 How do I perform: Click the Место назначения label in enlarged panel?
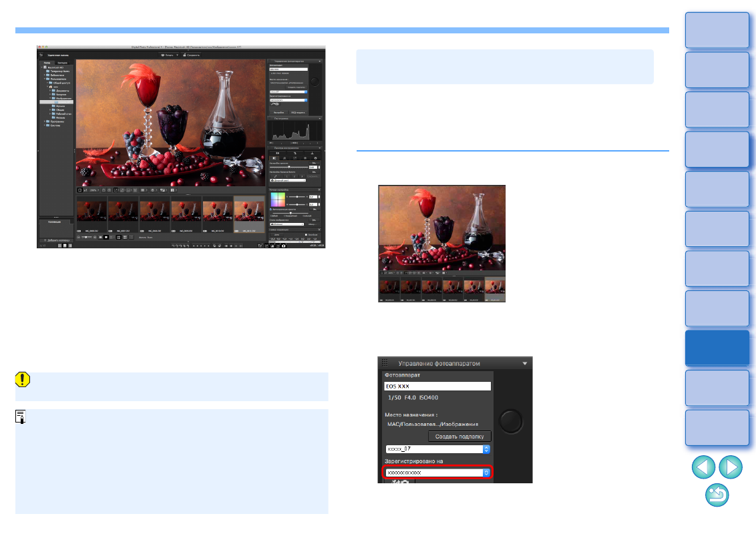[411, 415]
